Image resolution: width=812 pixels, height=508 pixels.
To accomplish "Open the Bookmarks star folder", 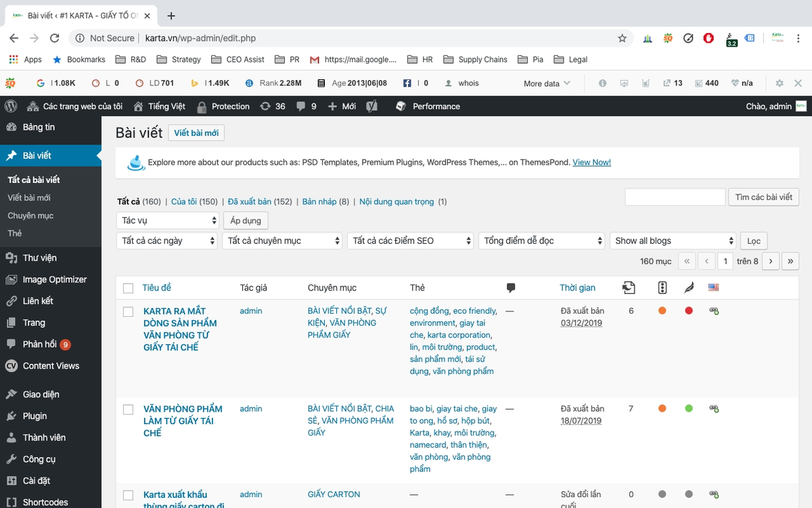I will (x=78, y=60).
